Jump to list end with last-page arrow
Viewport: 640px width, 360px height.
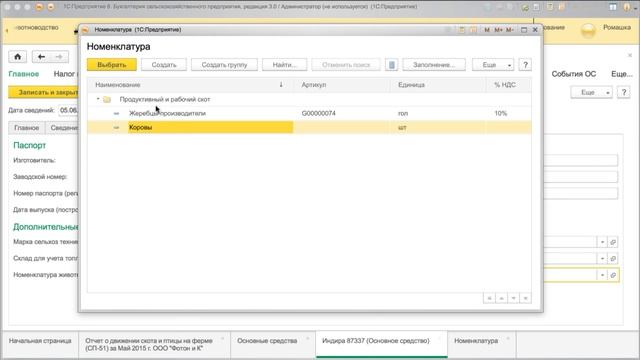[526, 298]
